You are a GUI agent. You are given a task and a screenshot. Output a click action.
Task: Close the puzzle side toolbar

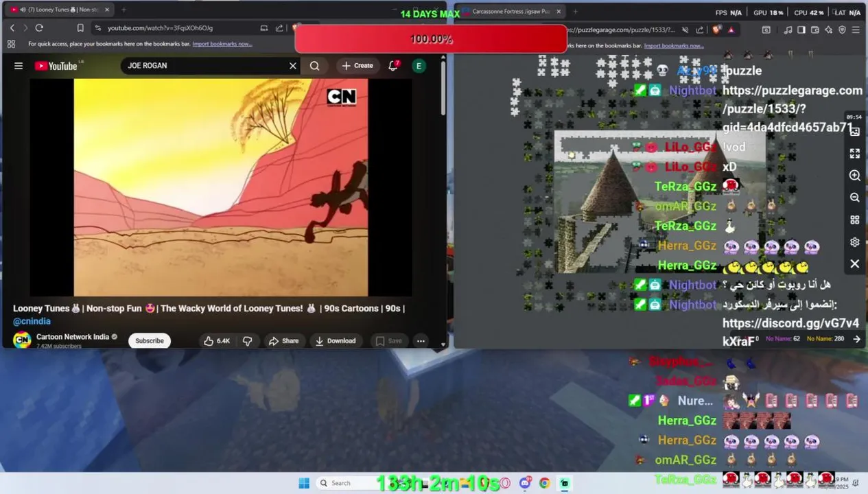[x=854, y=263]
